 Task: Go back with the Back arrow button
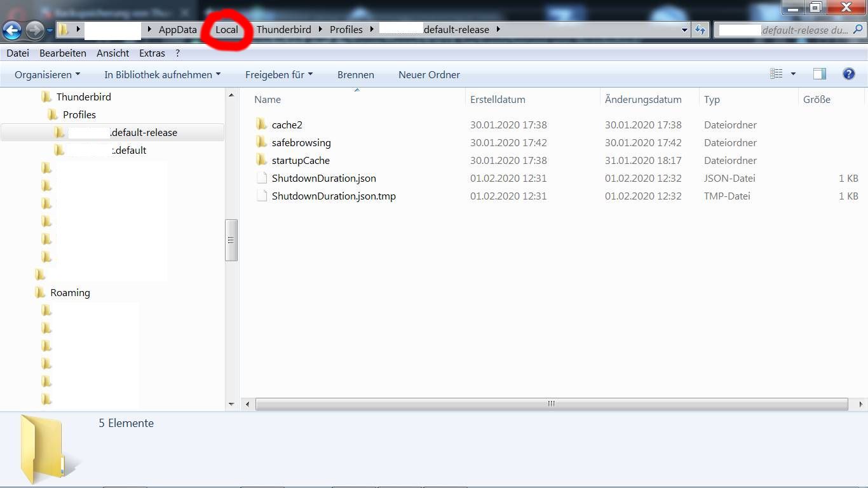point(13,30)
